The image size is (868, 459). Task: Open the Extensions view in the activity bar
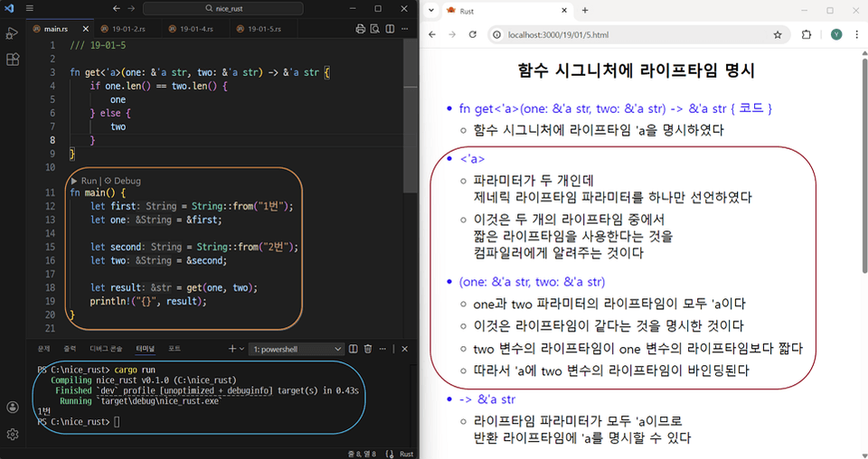tap(13, 60)
